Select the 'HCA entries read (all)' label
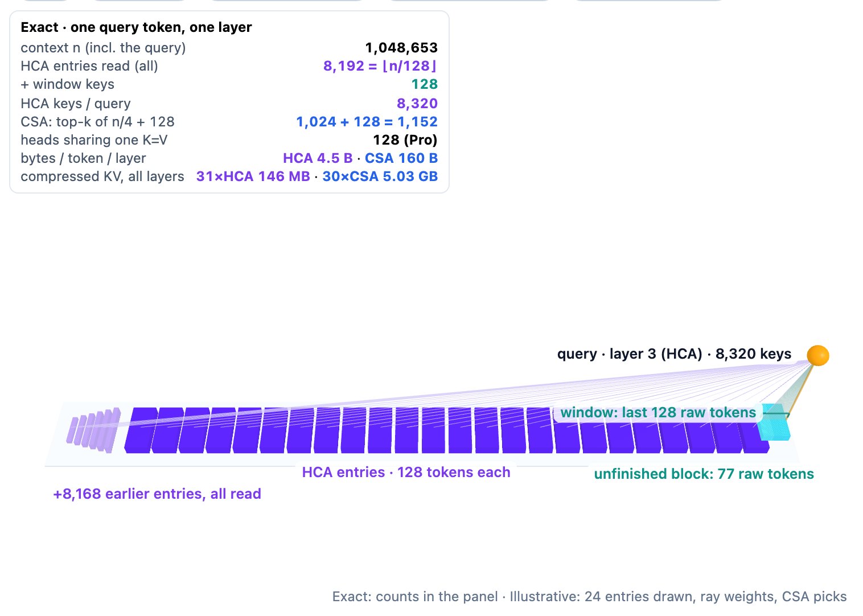 (x=89, y=66)
